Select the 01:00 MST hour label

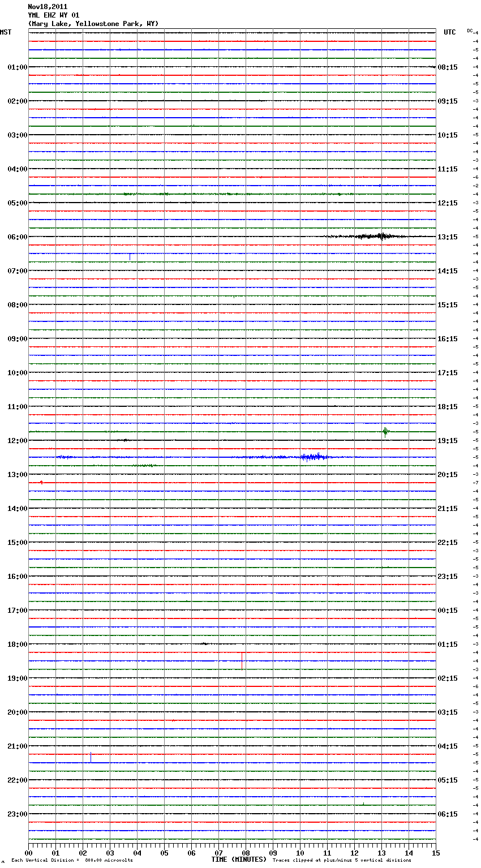(x=18, y=67)
